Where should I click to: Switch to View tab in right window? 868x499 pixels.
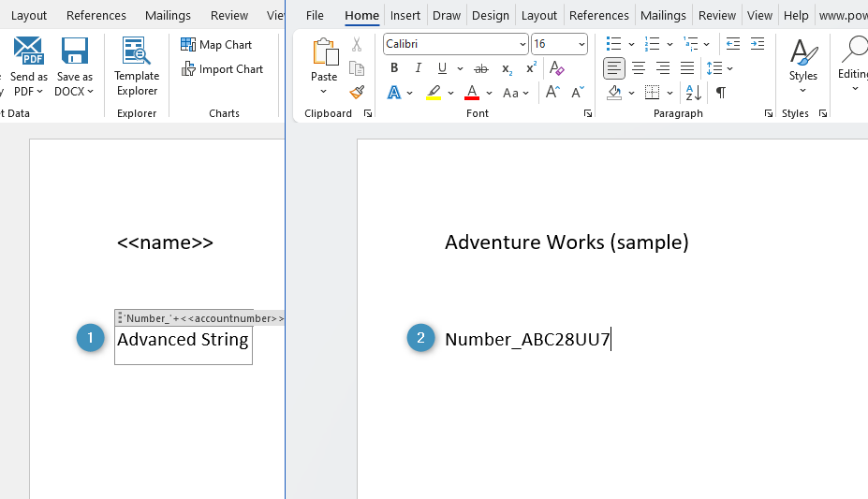pos(759,16)
